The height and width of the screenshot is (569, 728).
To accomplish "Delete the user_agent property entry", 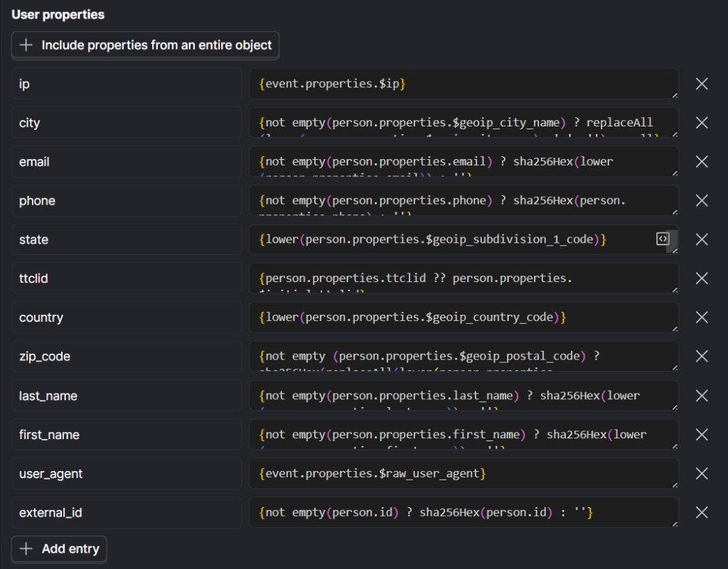I will pos(702,473).
